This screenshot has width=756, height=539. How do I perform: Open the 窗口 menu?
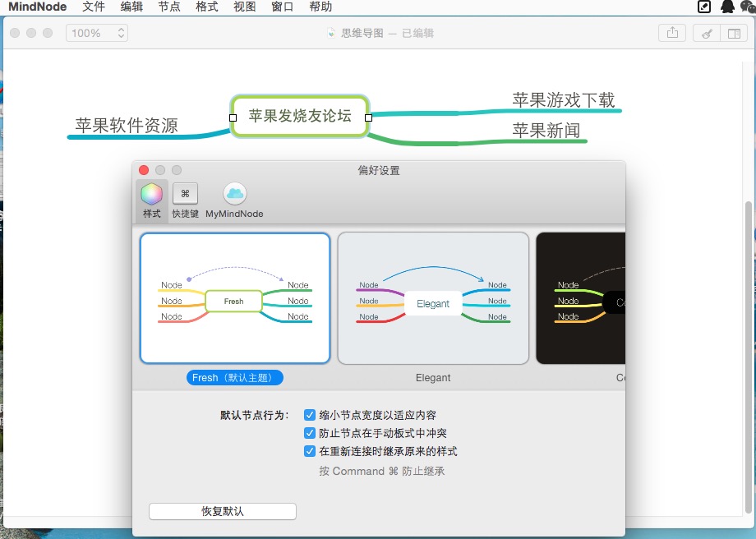pyautogui.click(x=282, y=7)
